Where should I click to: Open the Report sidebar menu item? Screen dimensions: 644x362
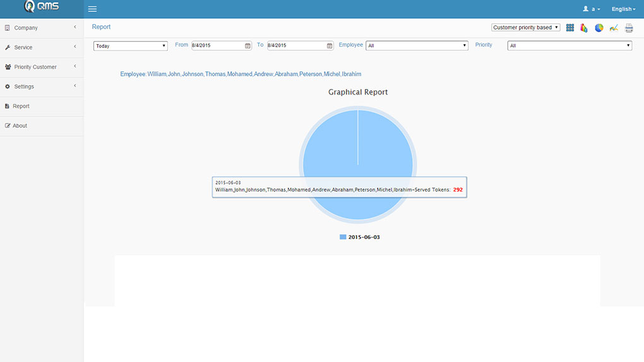click(21, 106)
